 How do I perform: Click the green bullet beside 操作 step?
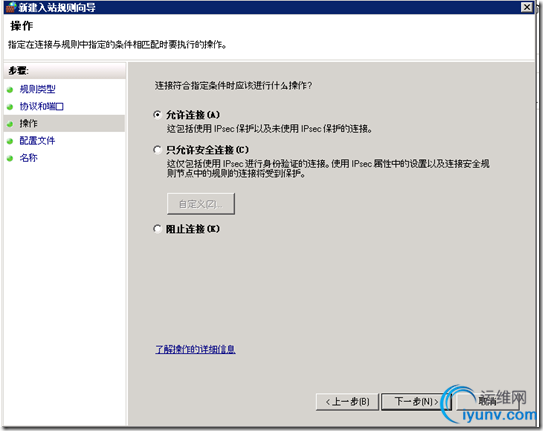pyautogui.click(x=10, y=124)
